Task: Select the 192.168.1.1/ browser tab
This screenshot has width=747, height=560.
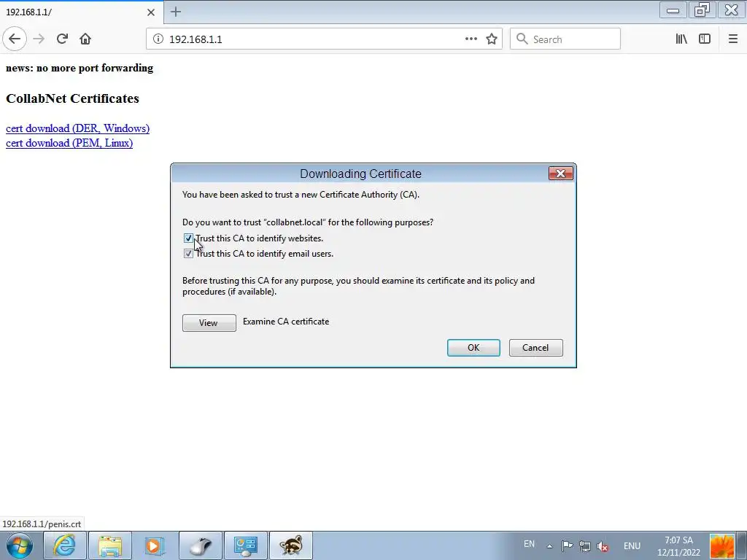Action: (x=82, y=12)
